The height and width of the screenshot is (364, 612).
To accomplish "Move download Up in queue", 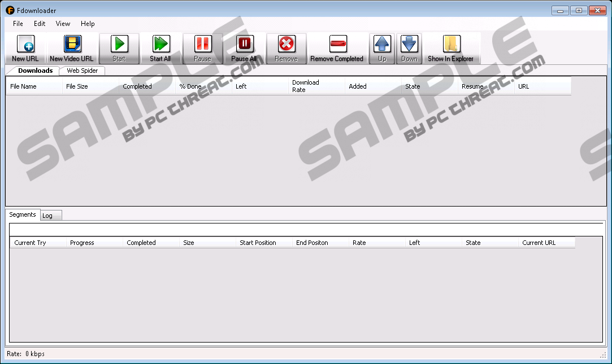I will [382, 49].
